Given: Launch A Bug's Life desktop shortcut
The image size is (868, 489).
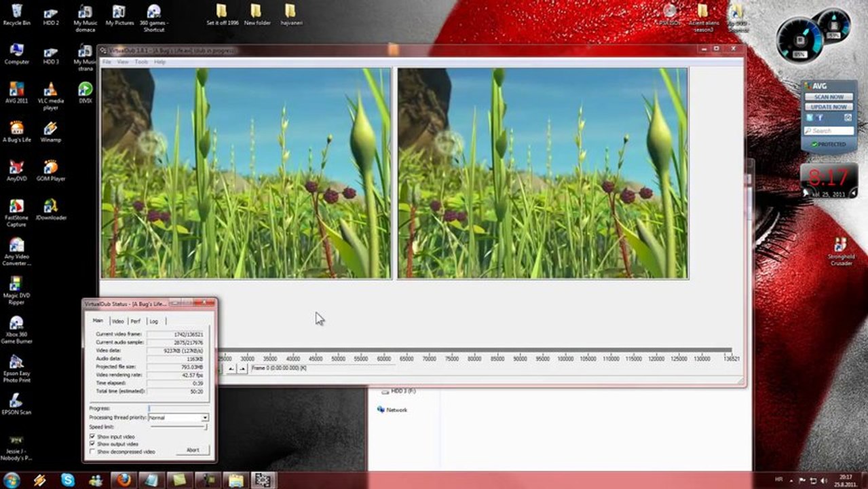Looking at the screenshot, I should tap(17, 130).
